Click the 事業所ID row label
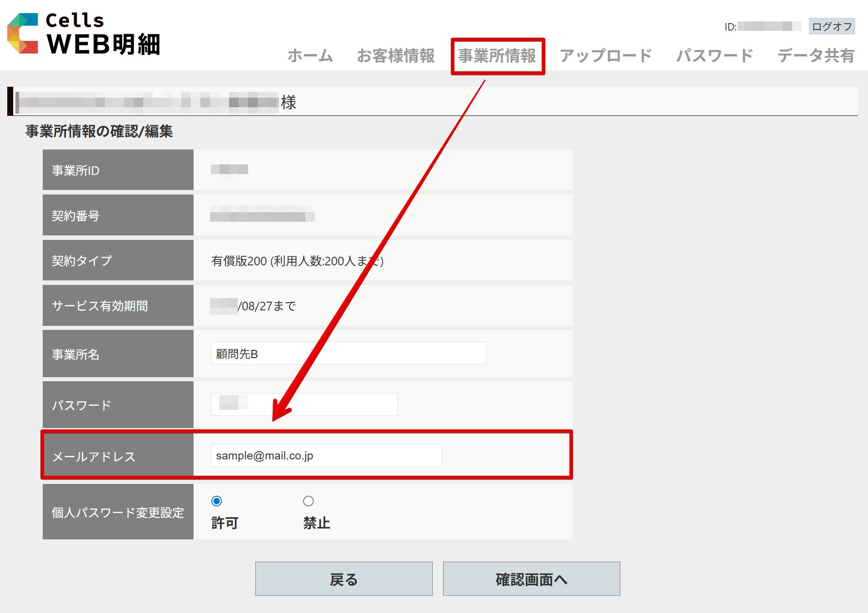868x613 pixels. [75, 170]
